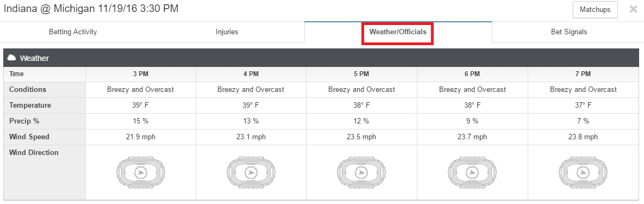Image resolution: width=644 pixels, height=204 pixels.
Task: Click the 3 PM wind direction stadium icon
Action: click(140, 172)
